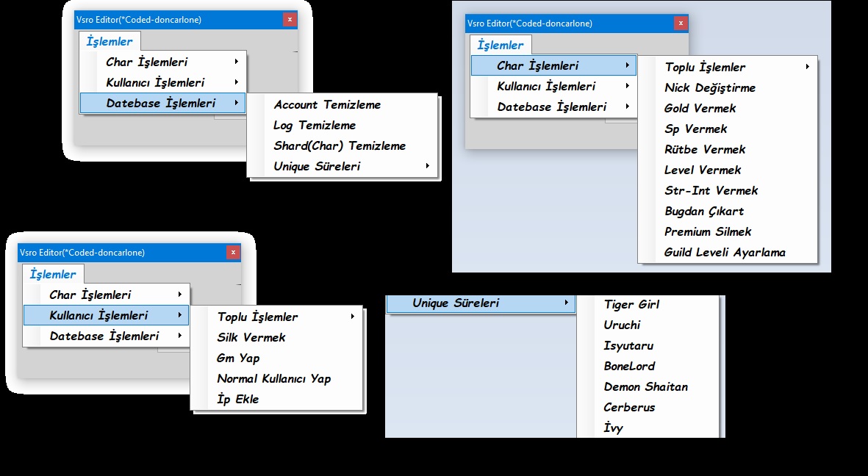The width and height of the screenshot is (868, 476).
Task: Open Unique Süreleri under Shard(Char) Temizleme
Action: 342,166
